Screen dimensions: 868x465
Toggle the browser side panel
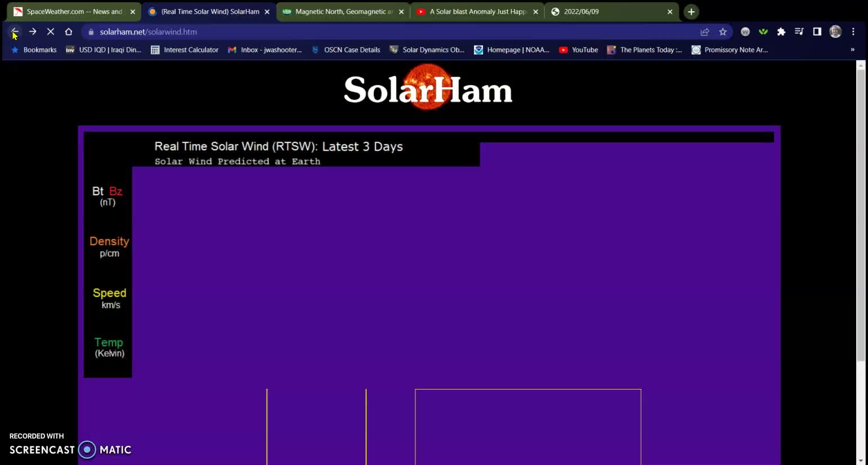click(817, 32)
